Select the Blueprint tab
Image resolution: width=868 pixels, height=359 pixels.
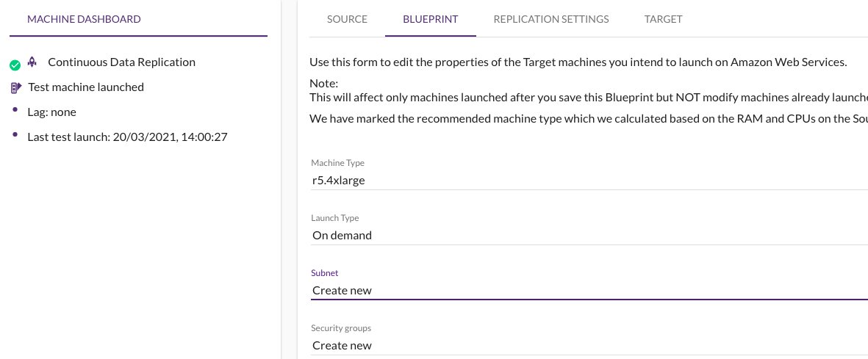(x=430, y=19)
